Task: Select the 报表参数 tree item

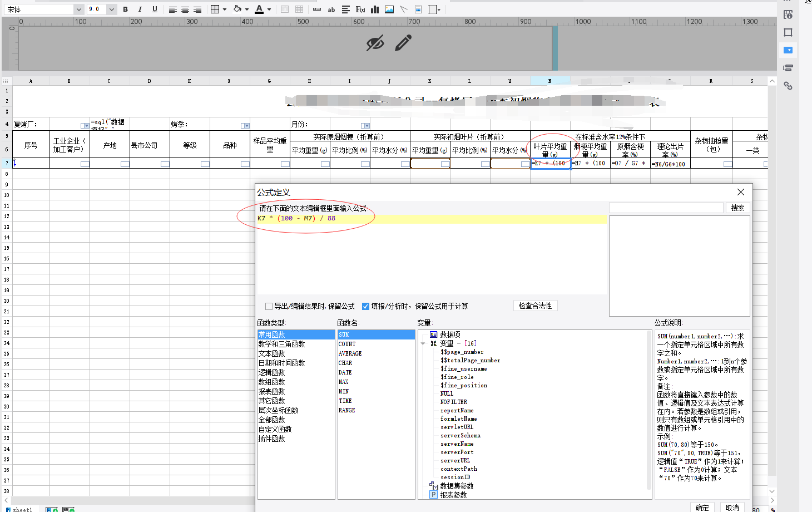Action: coord(453,495)
